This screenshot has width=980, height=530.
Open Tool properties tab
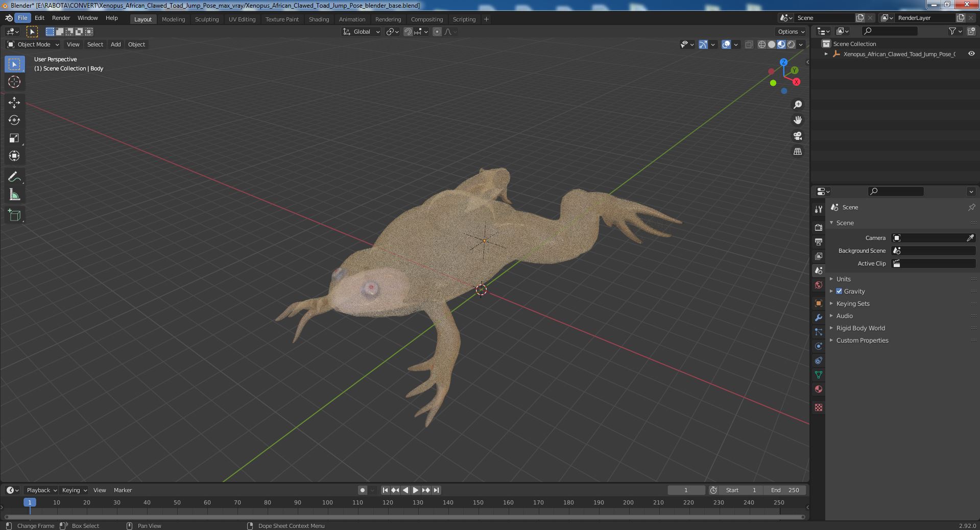[819, 209]
